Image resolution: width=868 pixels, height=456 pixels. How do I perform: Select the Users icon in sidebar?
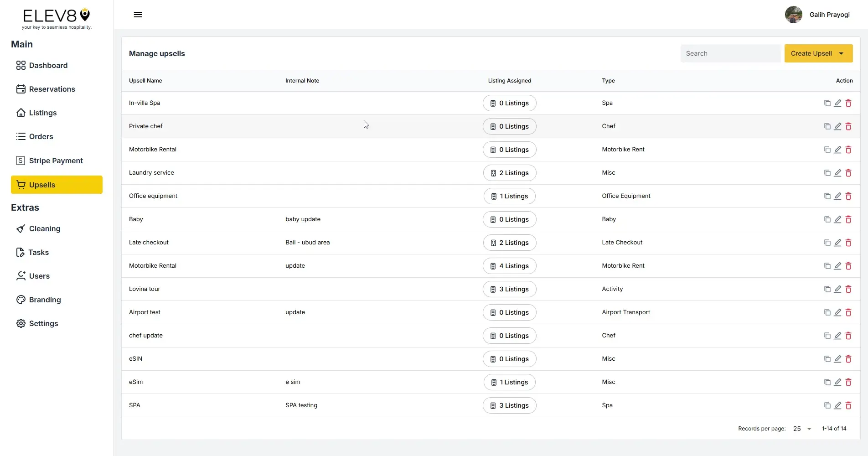(21, 276)
